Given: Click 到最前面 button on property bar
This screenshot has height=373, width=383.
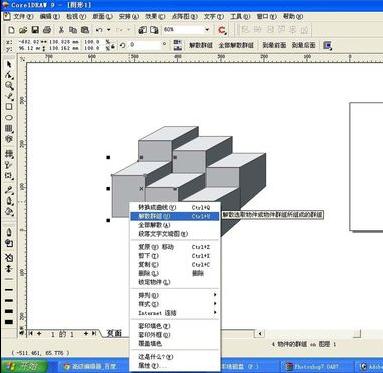Looking at the screenshot, I should pos(274,45).
